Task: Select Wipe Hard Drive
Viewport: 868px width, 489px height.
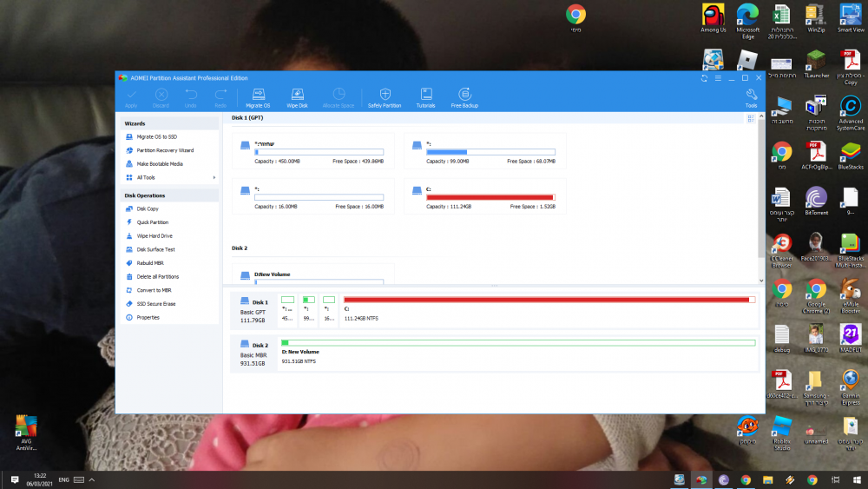Action: click(x=155, y=236)
